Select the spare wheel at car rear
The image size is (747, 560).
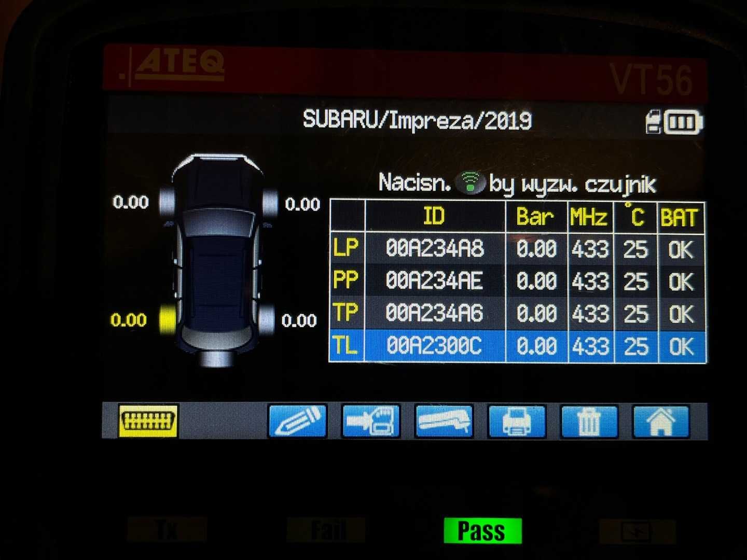click(x=217, y=358)
